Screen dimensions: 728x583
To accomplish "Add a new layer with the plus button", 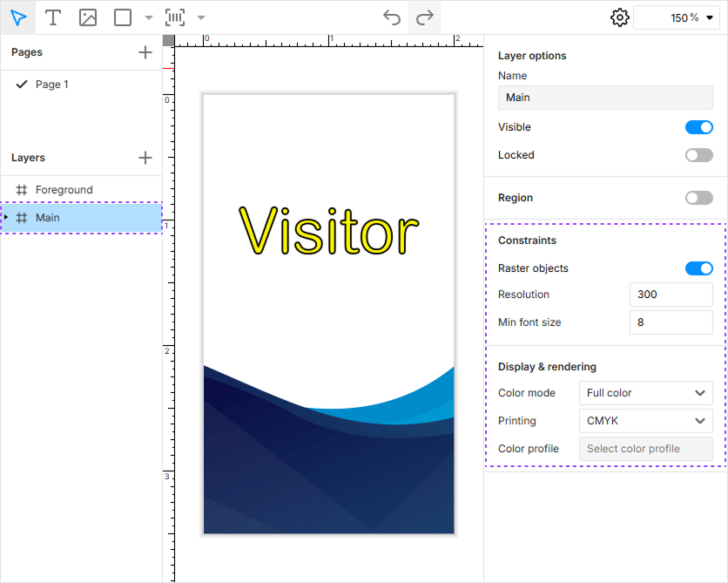I will pyautogui.click(x=145, y=158).
